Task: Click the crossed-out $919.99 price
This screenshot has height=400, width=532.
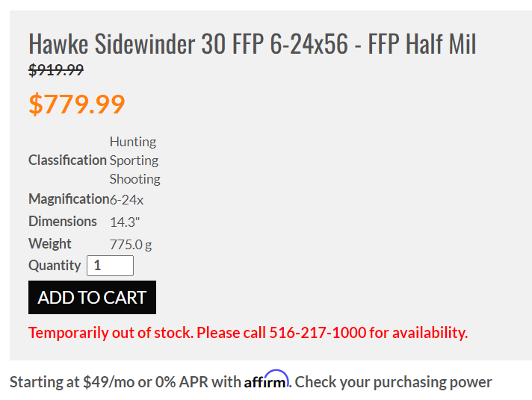Action: (x=56, y=70)
